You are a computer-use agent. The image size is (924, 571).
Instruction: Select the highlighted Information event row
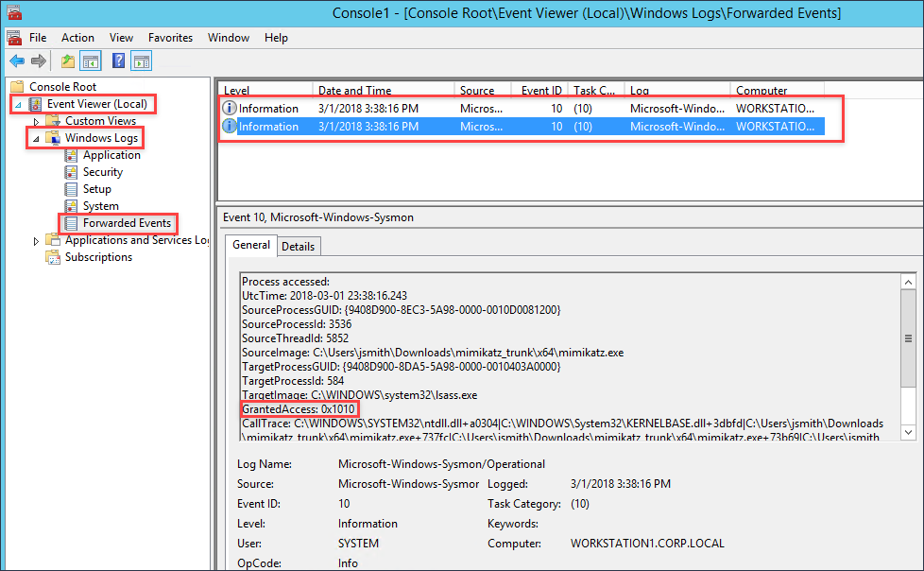coord(522,127)
